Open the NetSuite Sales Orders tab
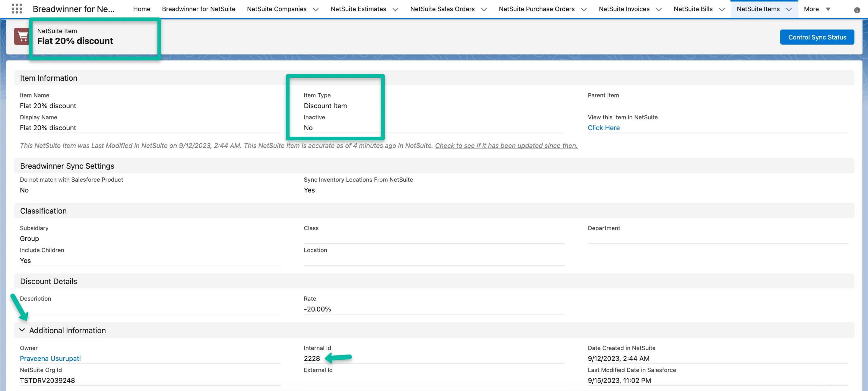868x391 pixels. 442,9
